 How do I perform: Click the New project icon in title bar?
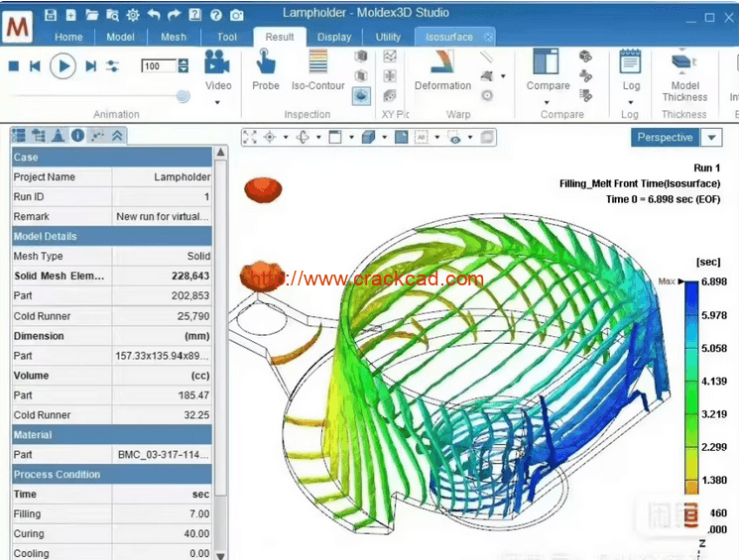70,15
